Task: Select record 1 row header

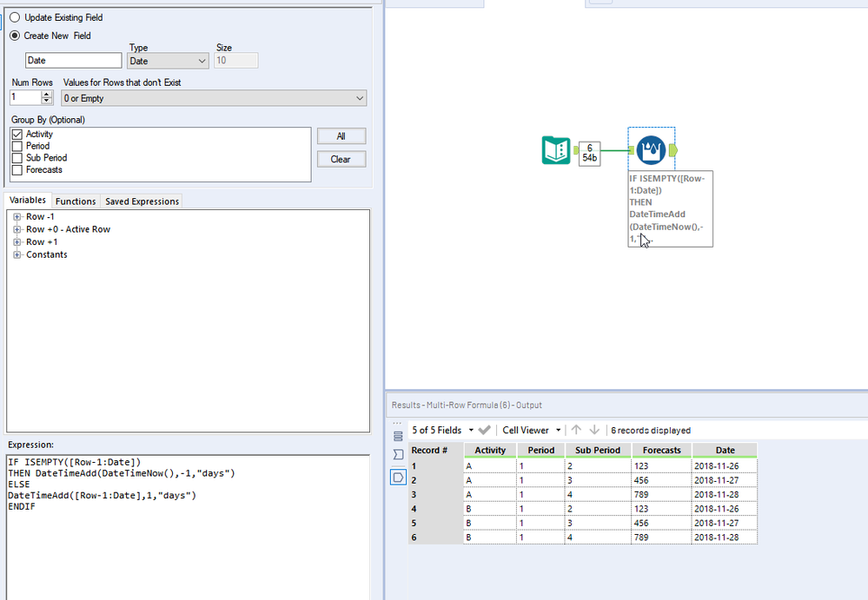Action: [435, 466]
